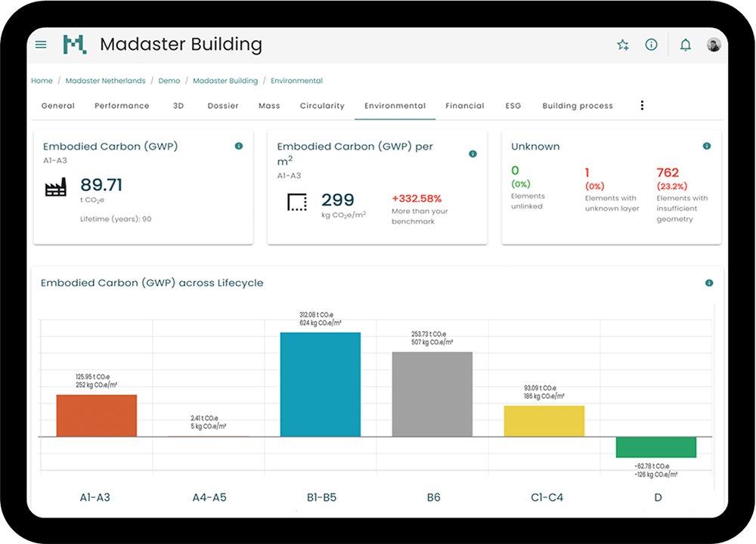The image size is (756, 544).
Task: Switch to the Financial tab
Action: (465, 106)
